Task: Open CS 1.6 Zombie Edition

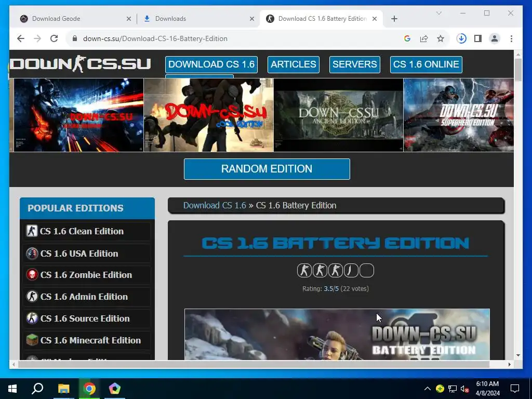Action: tap(87, 275)
